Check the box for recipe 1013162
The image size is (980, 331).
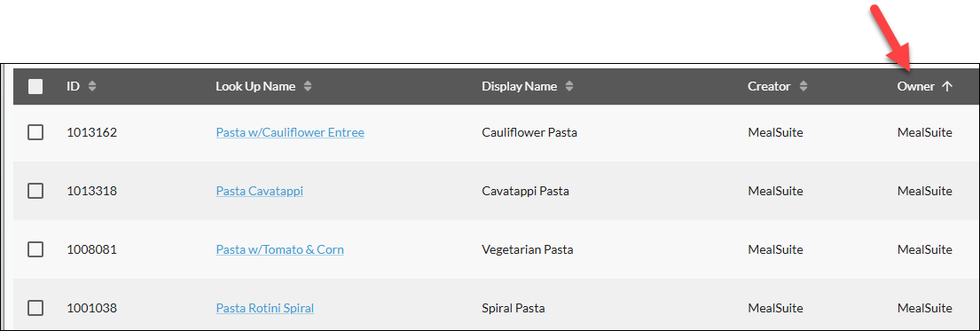coord(35,132)
